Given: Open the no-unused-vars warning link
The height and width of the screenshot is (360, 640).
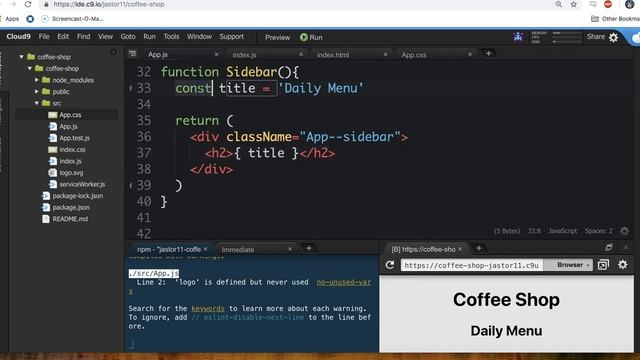Looking at the screenshot, I should (344, 282).
